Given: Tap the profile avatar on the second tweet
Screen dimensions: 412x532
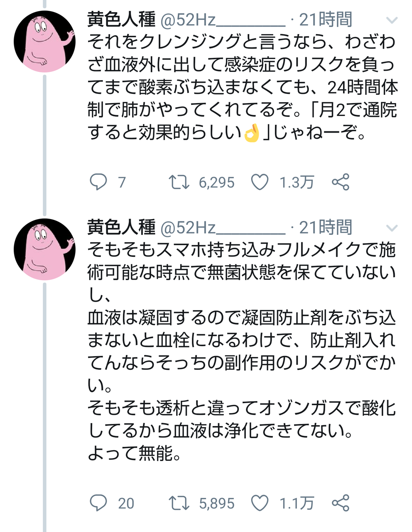Looking at the screenshot, I should (44, 249).
